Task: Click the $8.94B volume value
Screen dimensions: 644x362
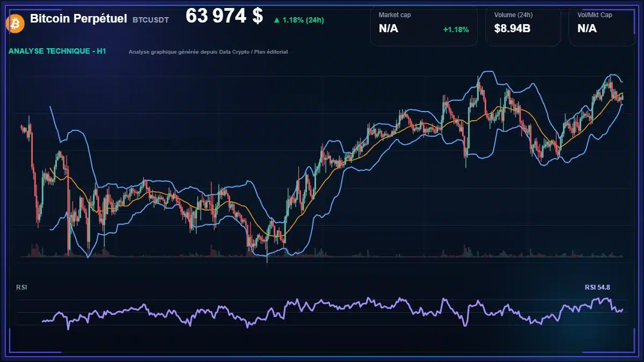Action: tap(513, 28)
